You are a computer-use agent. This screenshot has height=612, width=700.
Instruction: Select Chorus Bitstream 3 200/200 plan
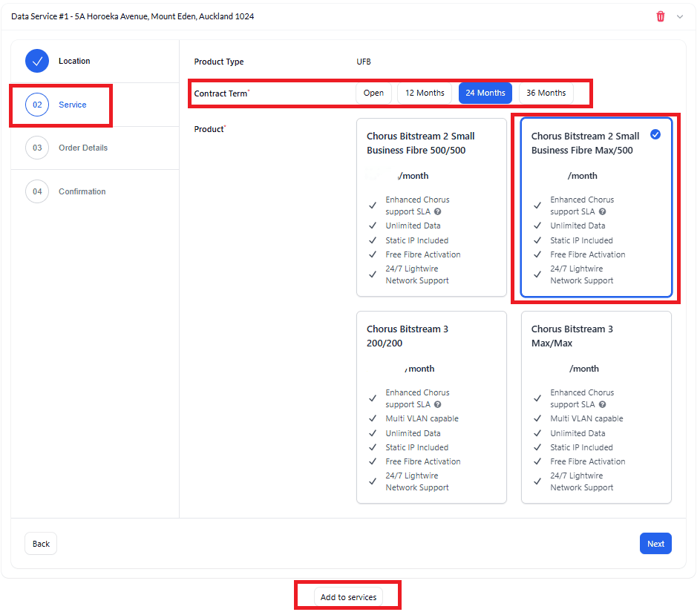pos(431,407)
